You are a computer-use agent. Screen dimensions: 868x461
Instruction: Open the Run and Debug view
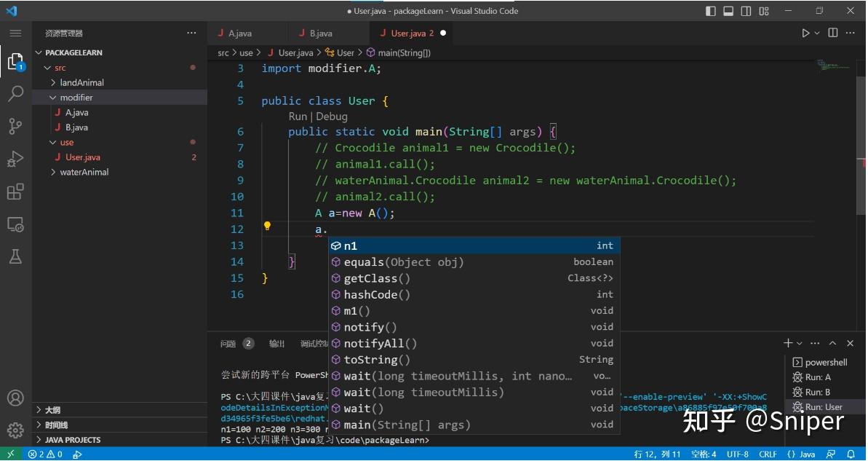[x=15, y=159]
